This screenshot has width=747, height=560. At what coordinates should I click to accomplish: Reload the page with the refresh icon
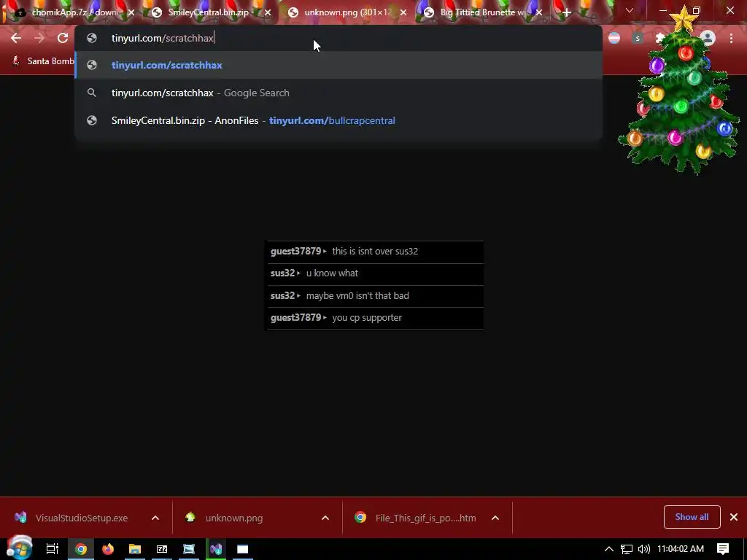[63, 38]
